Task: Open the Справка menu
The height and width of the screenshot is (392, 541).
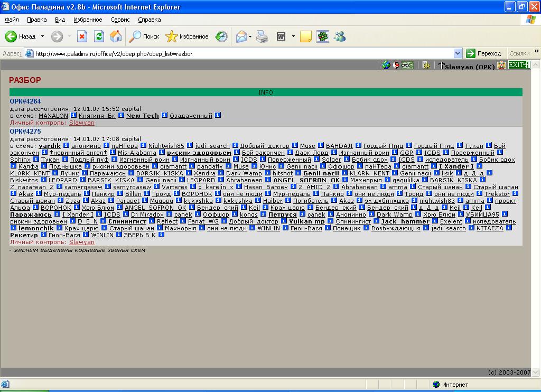Action: coord(150,20)
